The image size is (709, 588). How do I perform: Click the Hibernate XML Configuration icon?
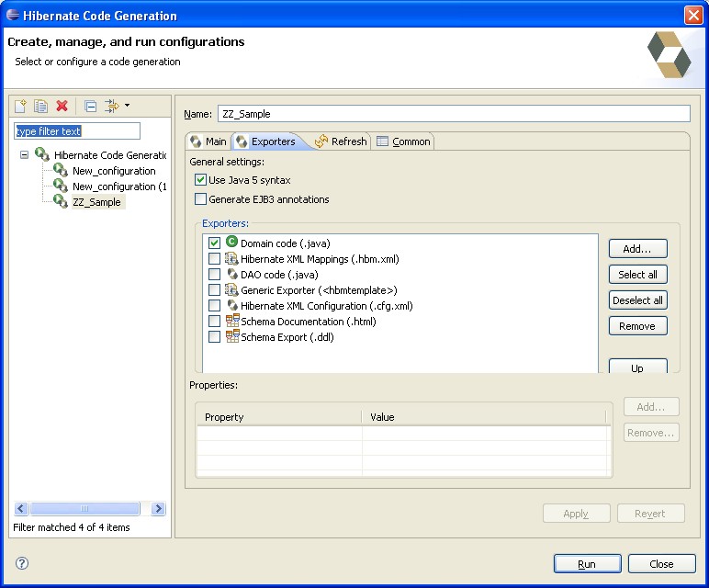click(x=232, y=305)
